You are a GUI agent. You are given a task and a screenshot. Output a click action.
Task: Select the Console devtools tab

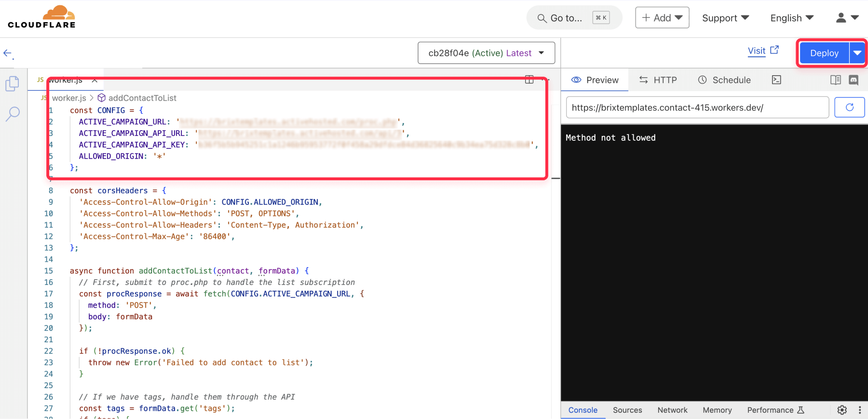(x=583, y=410)
